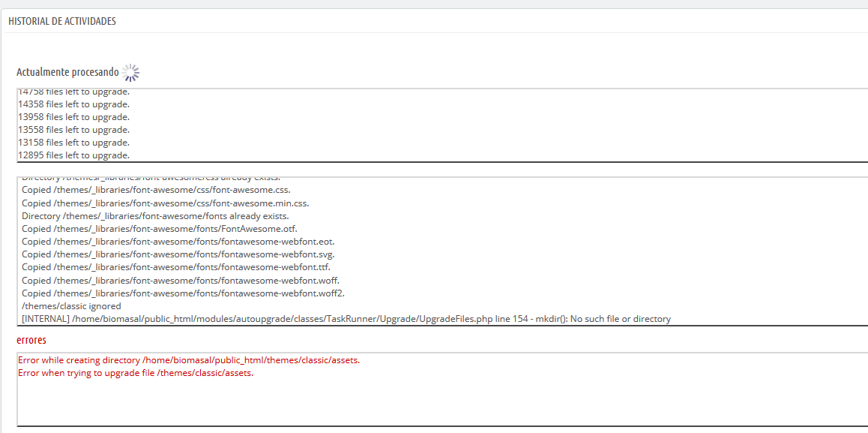The image size is (868, 433).
Task: Click the 'Copied fontawesome-webfont.woff2' log line
Action: tap(183, 293)
